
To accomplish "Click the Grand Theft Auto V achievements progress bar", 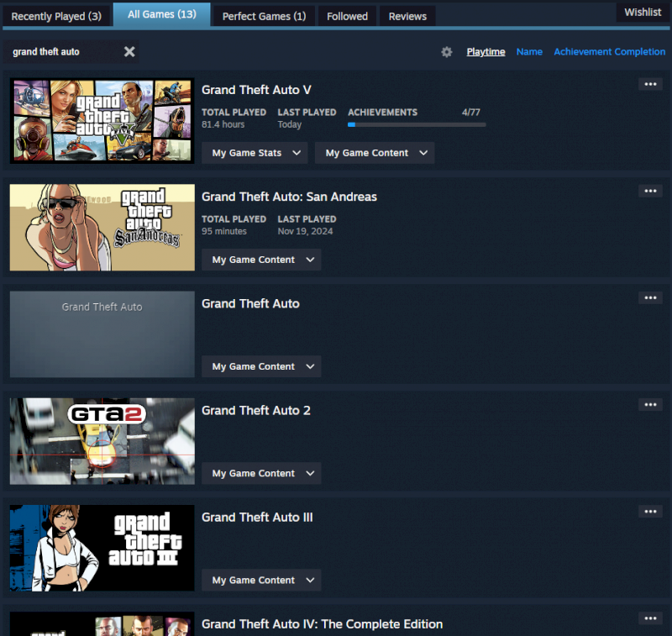I will (x=417, y=124).
